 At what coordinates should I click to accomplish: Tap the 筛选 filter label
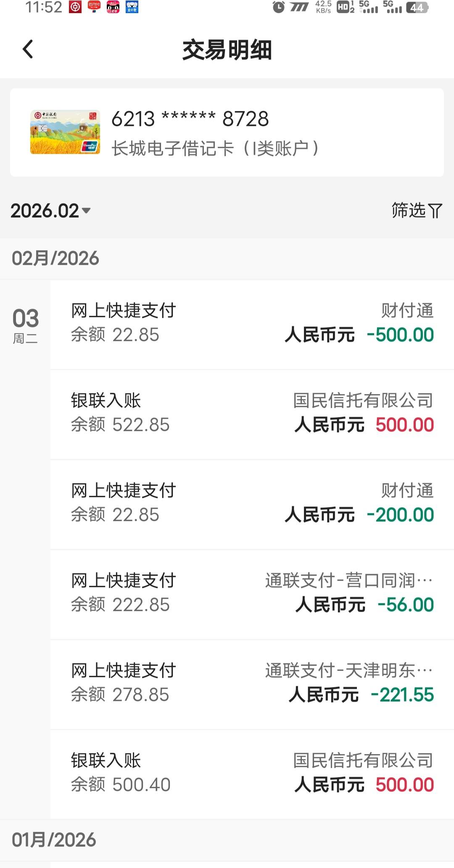click(x=409, y=210)
